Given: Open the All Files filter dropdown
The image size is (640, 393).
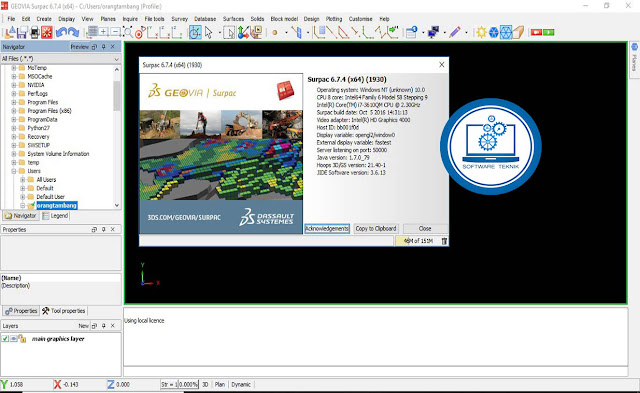Looking at the screenshot, I should (116, 59).
